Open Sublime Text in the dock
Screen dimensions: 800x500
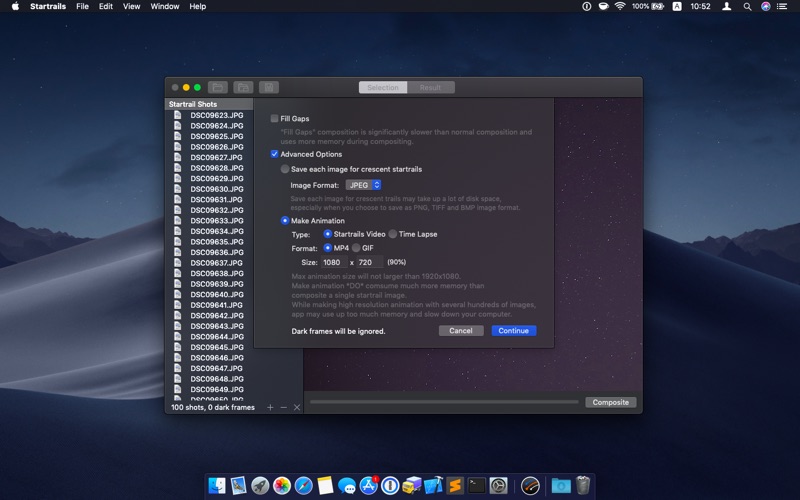coord(455,485)
